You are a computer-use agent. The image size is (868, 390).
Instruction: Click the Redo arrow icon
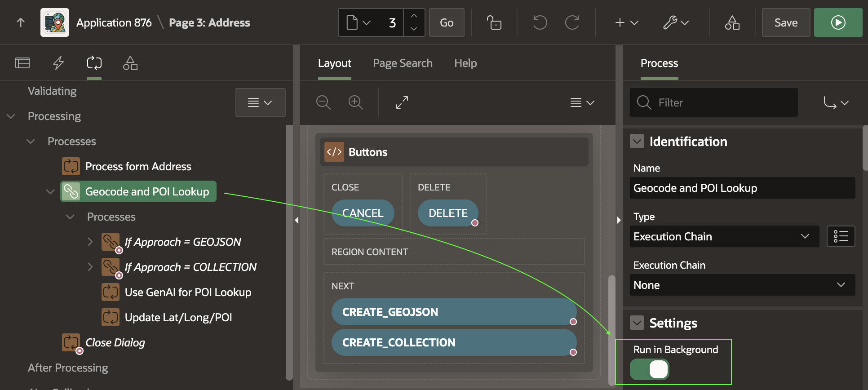(x=572, y=22)
